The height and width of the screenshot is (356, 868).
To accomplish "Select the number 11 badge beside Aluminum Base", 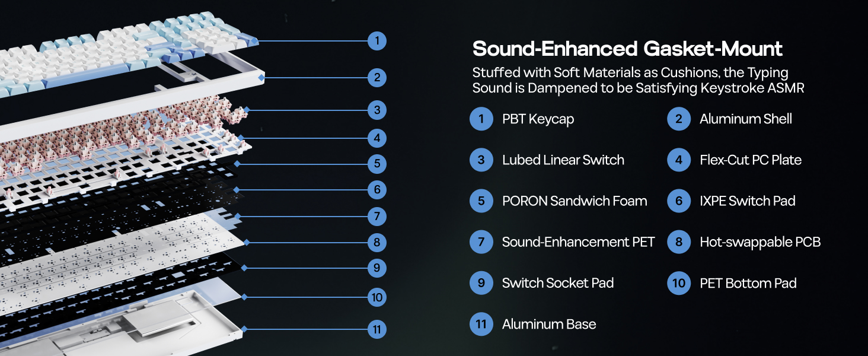I will point(481,324).
